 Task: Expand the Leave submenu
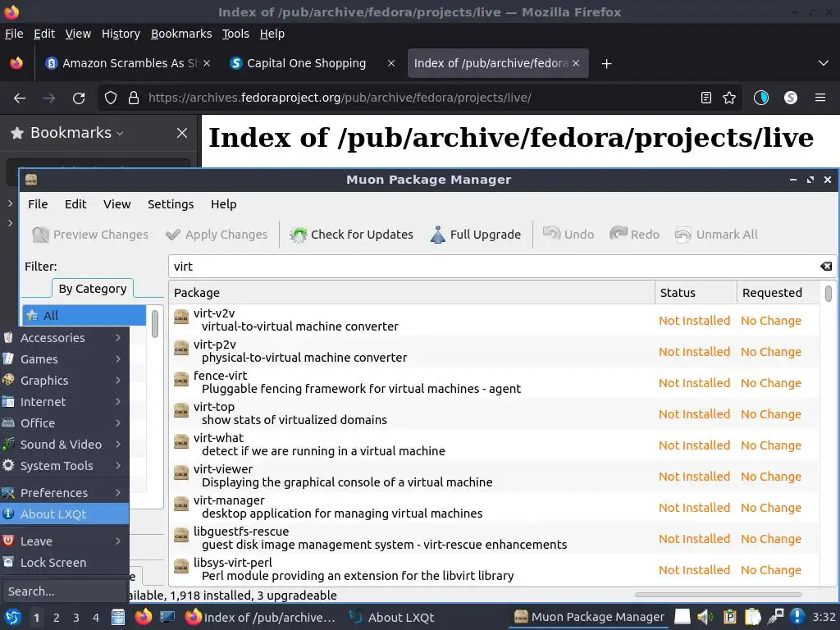click(x=64, y=541)
